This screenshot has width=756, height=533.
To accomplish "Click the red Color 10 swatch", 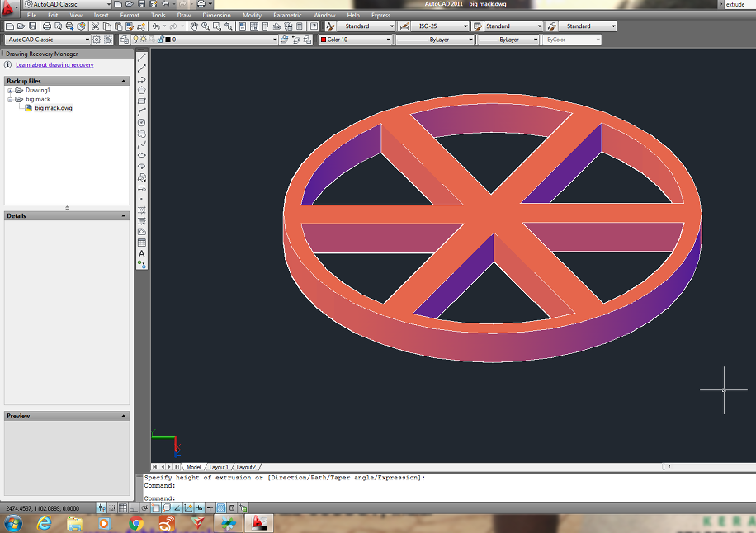I will (x=323, y=40).
